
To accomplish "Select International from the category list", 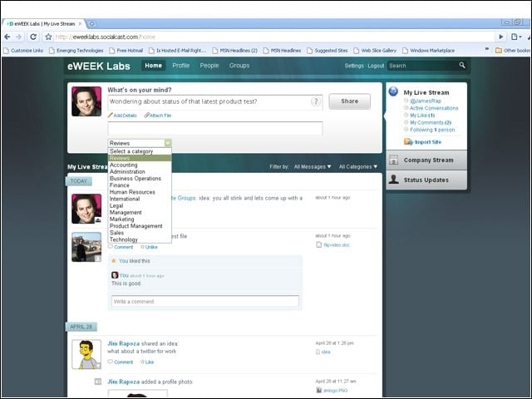I will click(140, 199).
